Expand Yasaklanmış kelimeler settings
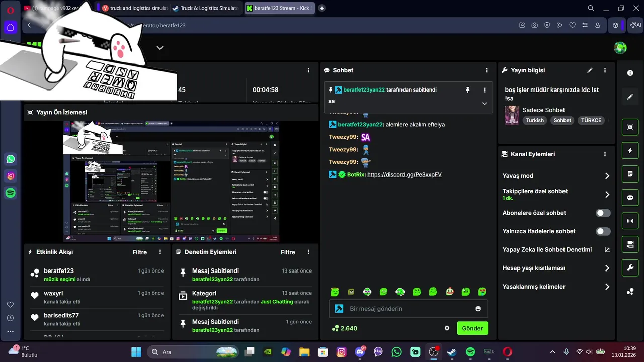Image resolution: width=644 pixels, height=362 pixels. tap(607, 287)
